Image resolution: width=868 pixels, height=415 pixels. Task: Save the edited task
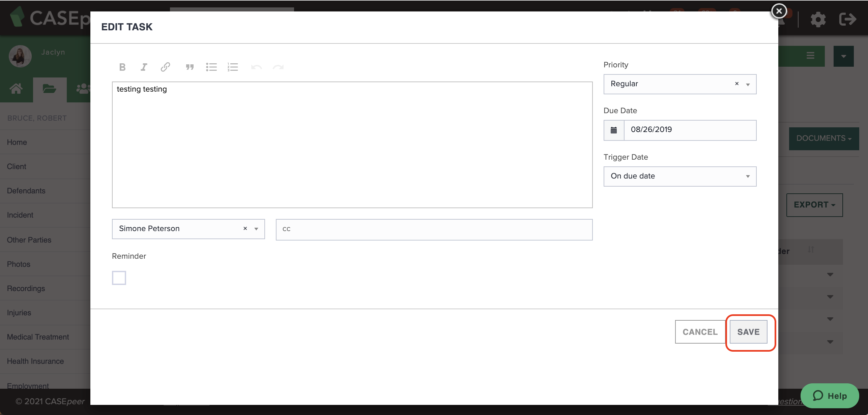[x=749, y=331]
